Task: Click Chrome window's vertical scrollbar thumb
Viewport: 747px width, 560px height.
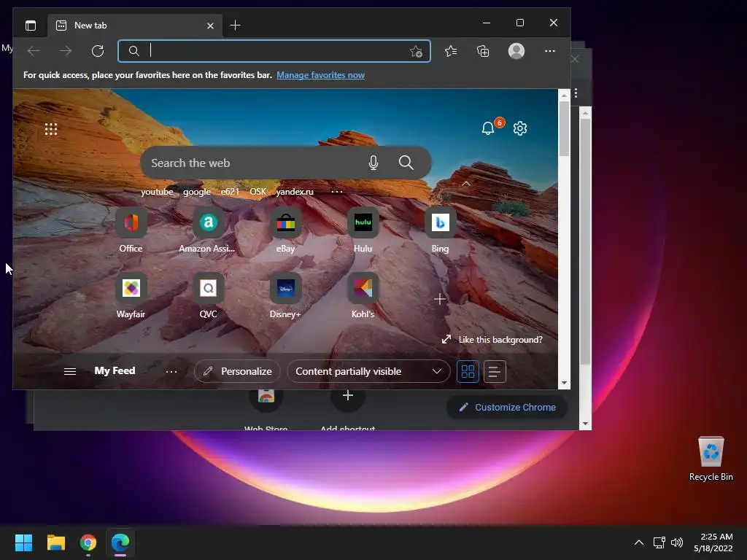Action: [x=585, y=242]
